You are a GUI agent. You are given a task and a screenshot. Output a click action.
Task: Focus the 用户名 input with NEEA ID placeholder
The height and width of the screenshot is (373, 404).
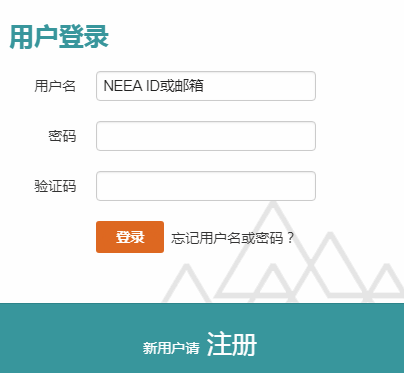click(206, 86)
